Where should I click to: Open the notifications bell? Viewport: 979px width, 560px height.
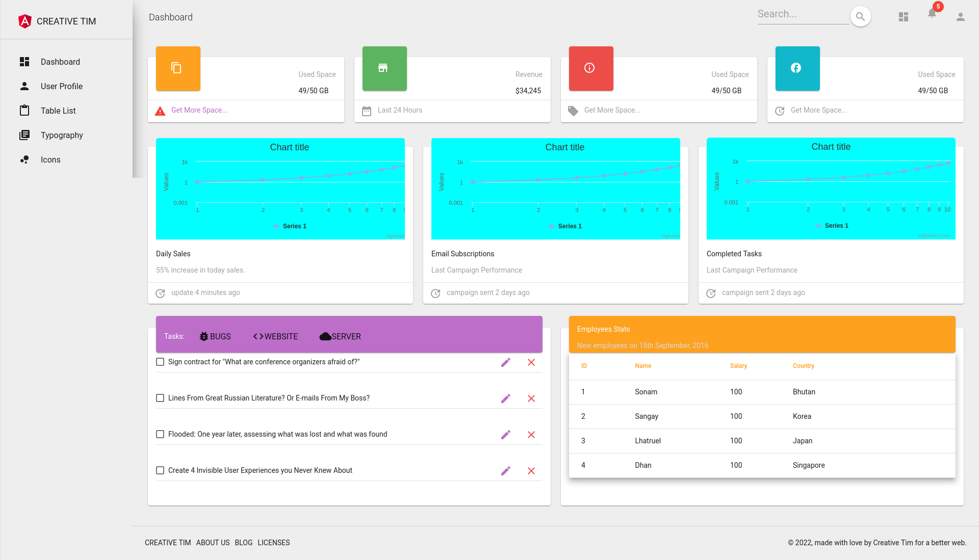932,14
